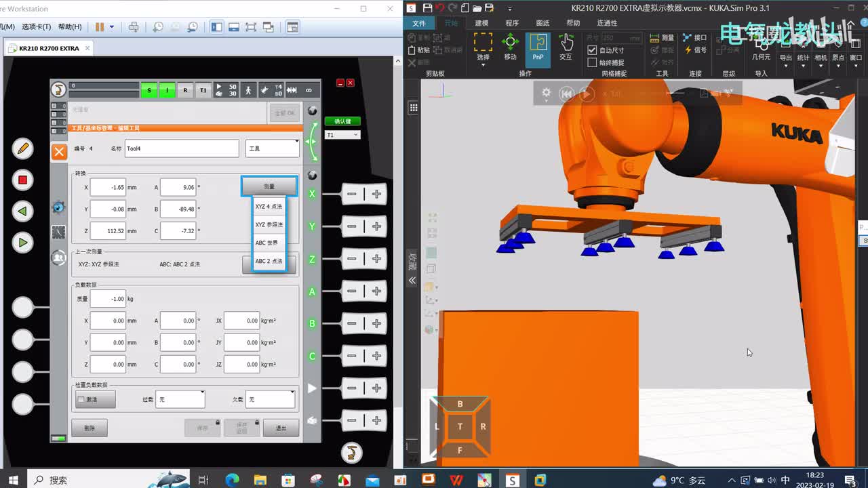Click the VMware full screen icon
Screen dimensions: 868x488
coord(251,27)
